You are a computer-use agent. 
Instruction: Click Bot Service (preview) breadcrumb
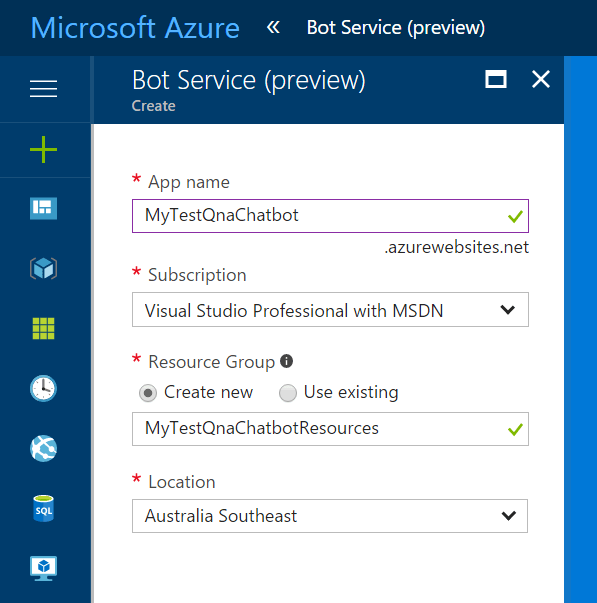tap(396, 28)
